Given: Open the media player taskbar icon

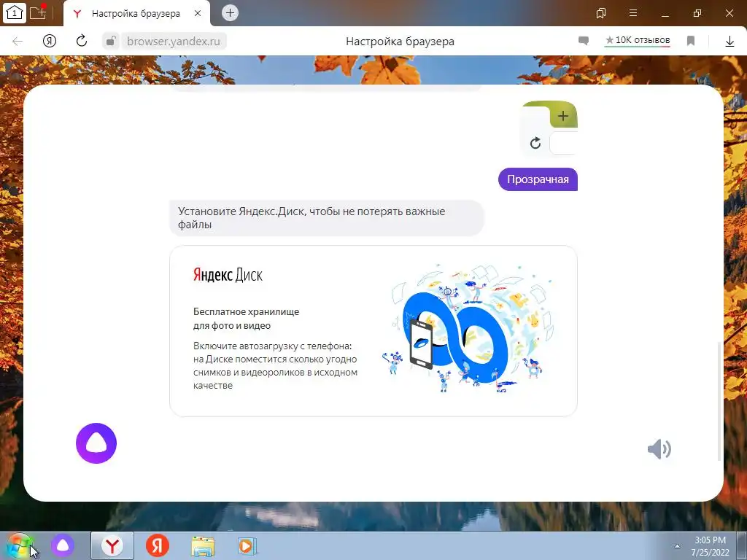Looking at the screenshot, I should pyautogui.click(x=247, y=546).
